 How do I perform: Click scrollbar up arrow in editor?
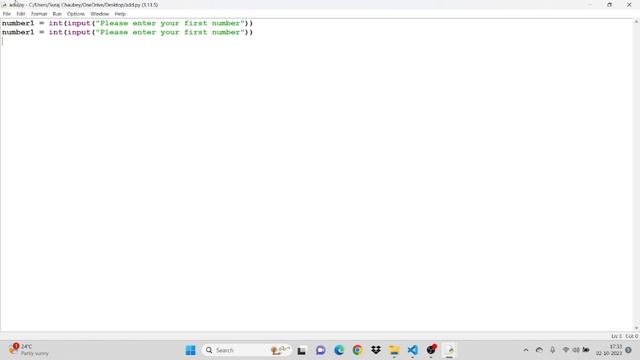click(x=636, y=22)
